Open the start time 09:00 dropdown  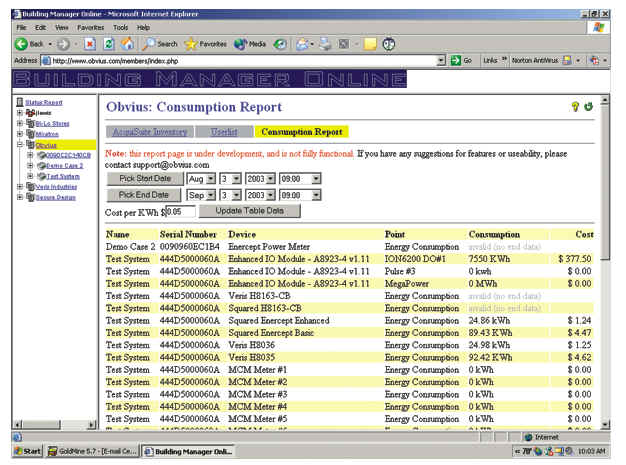316,179
